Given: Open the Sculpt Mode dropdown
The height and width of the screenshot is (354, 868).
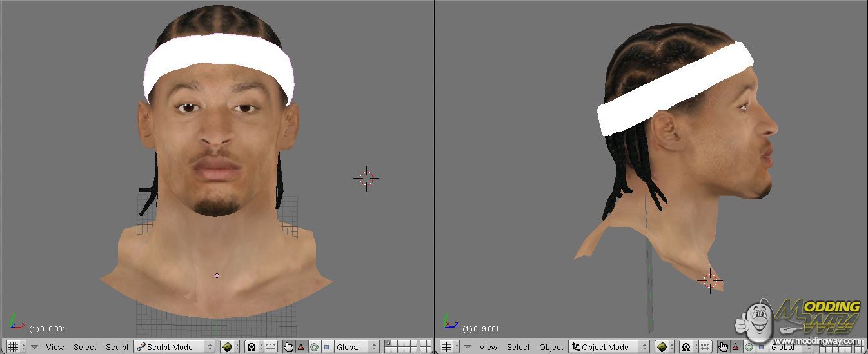Looking at the screenshot, I should (174, 347).
